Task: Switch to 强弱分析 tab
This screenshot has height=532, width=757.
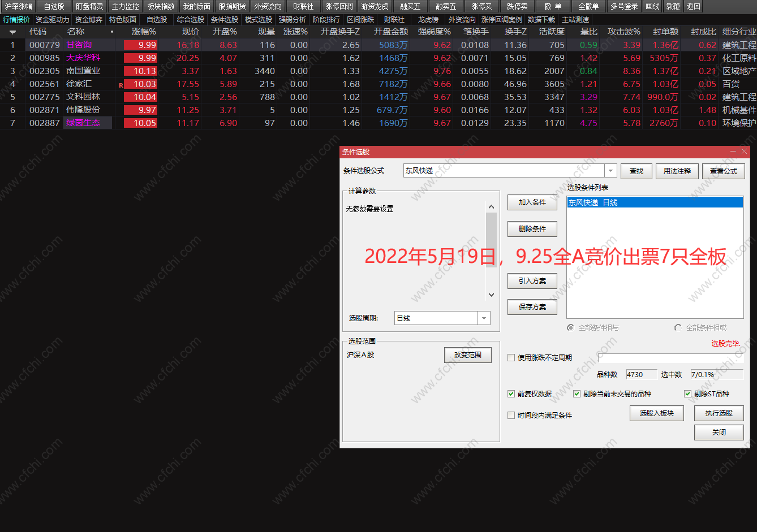Action: 293,20
